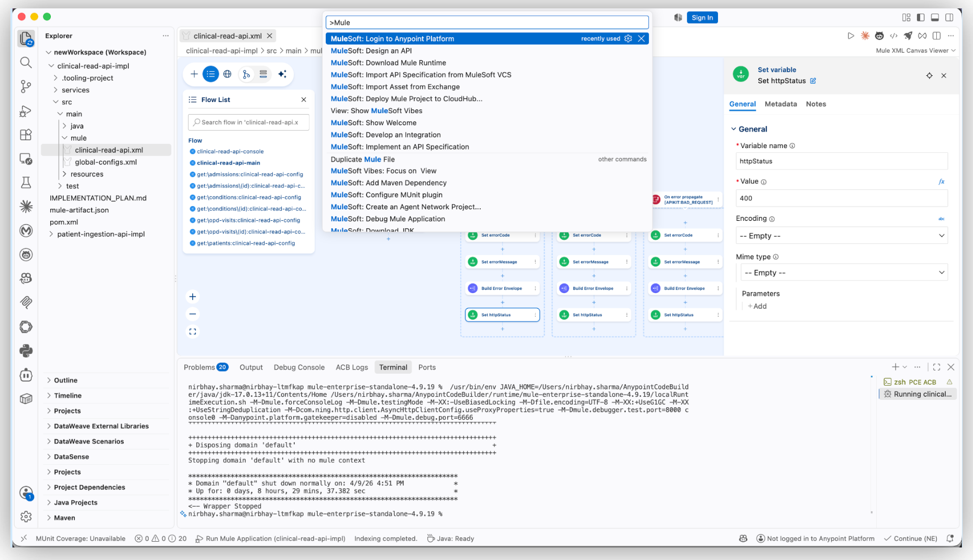Expand the Timeline section
This screenshot has height=560, width=973.
click(x=49, y=396)
